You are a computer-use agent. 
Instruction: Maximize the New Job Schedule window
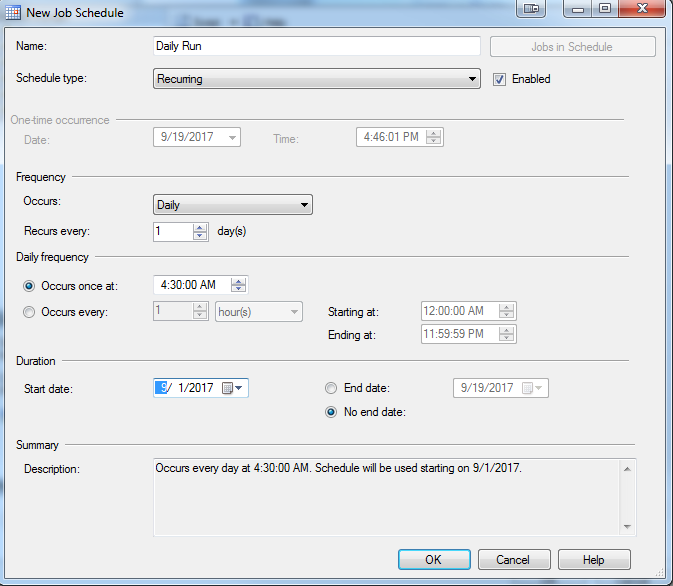(605, 8)
